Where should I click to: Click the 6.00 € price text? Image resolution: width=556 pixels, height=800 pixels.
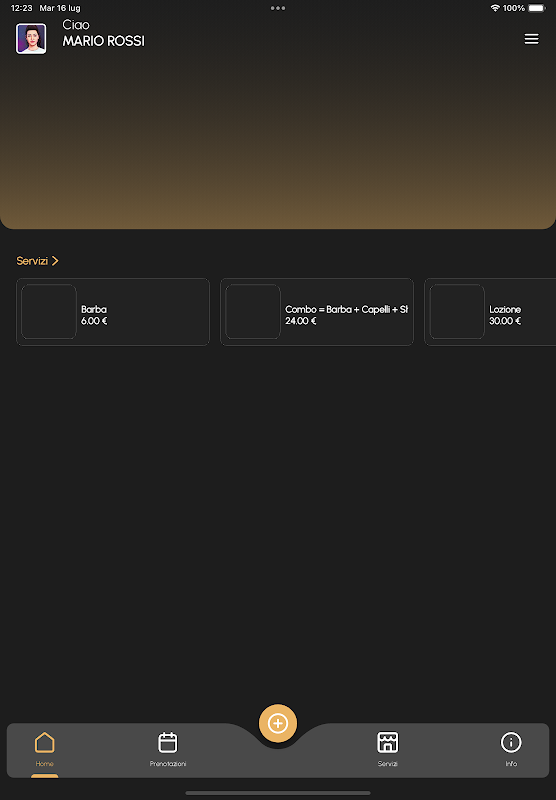(94, 321)
